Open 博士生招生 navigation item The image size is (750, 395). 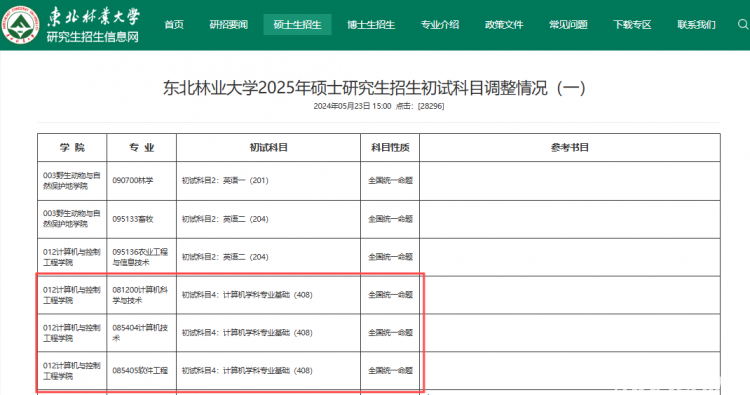pyautogui.click(x=371, y=25)
